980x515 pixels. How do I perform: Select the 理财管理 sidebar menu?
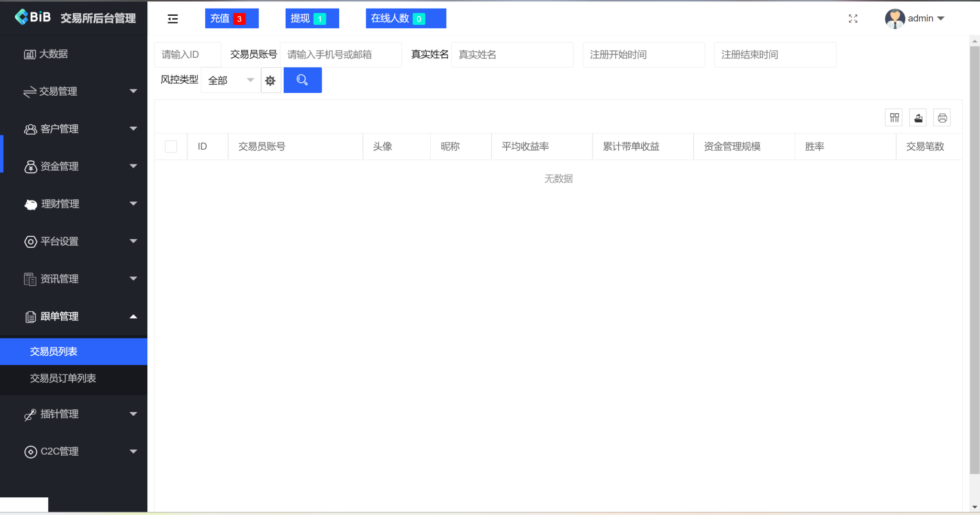click(x=74, y=204)
